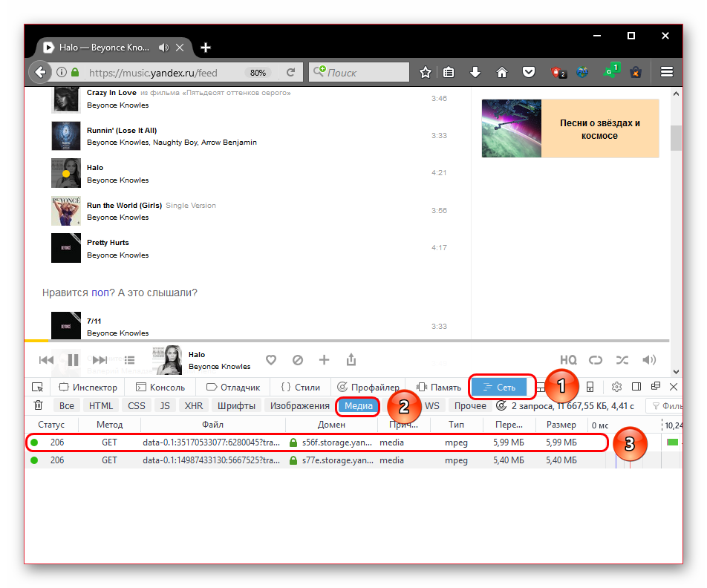The width and height of the screenshot is (707, 588).
Task: Open the player queue list icon
Action: click(x=129, y=360)
